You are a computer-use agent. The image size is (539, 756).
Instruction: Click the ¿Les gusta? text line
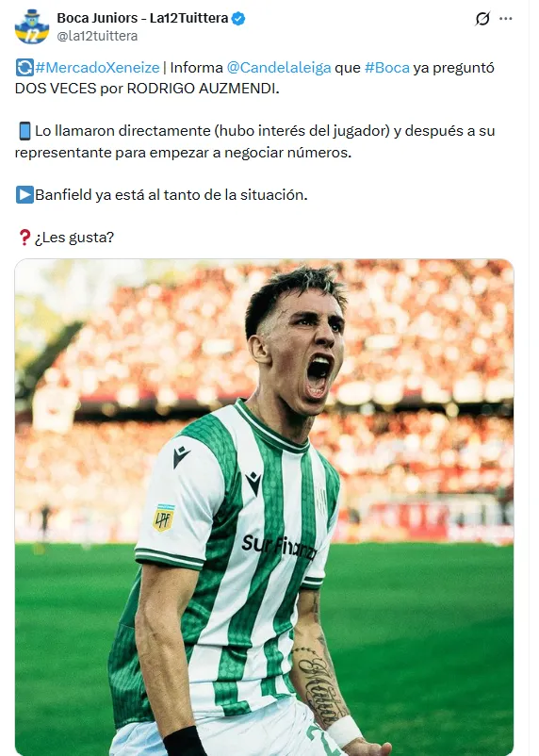tap(74, 238)
